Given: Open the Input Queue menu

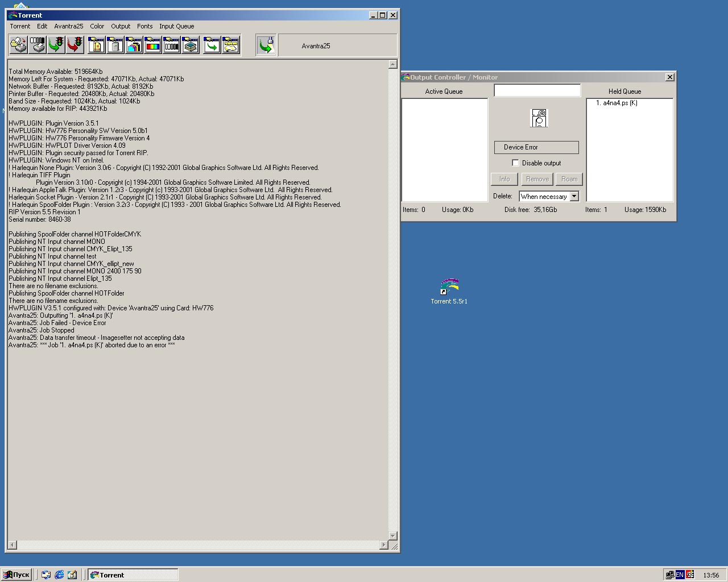Looking at the screenshot, I should (x=177, y=26).
